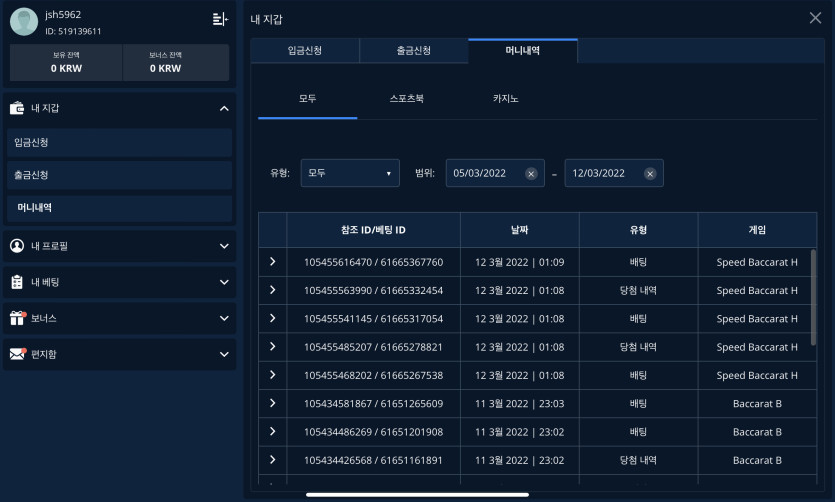Switch to the 출금신청 tab

coord(414,51)
